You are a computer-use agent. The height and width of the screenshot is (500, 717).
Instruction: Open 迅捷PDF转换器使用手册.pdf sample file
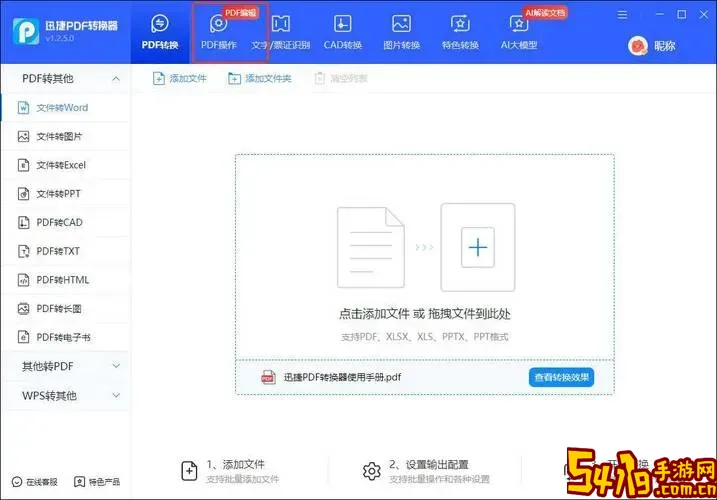pyautogui.click(x=342, y=377)
